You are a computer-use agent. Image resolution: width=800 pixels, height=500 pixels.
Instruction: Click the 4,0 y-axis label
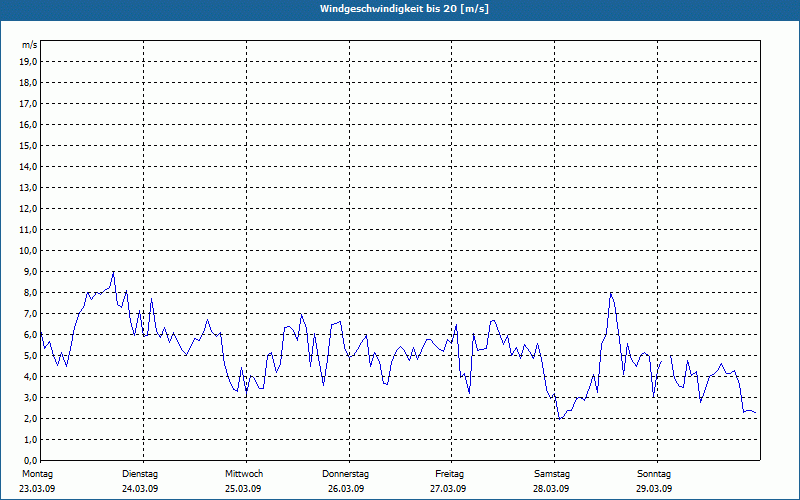[30, 377]
